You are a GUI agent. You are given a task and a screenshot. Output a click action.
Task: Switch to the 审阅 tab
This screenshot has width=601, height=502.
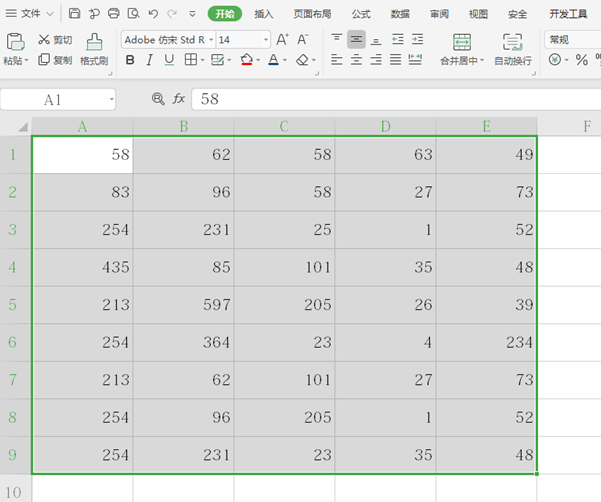(x=439, y=14)
